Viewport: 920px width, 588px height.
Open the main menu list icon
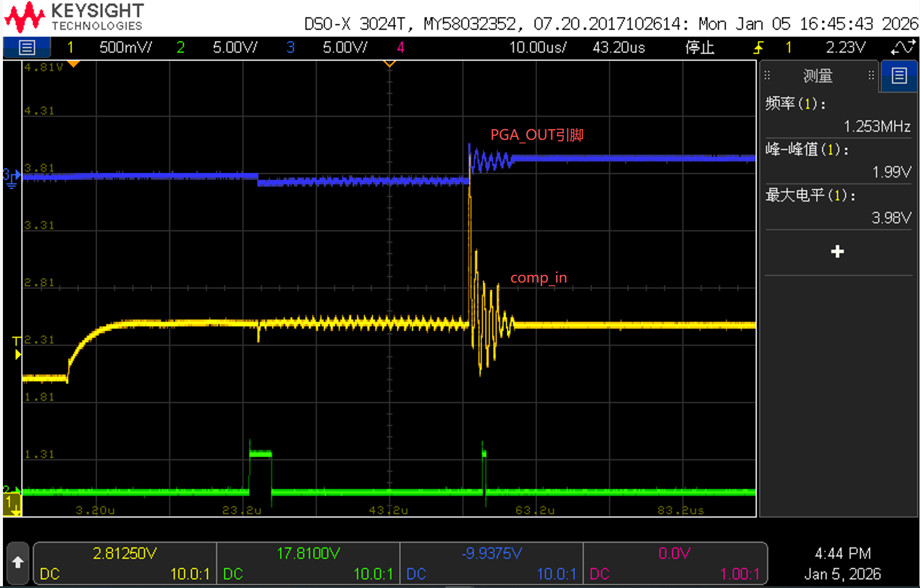tap(26, 47)
